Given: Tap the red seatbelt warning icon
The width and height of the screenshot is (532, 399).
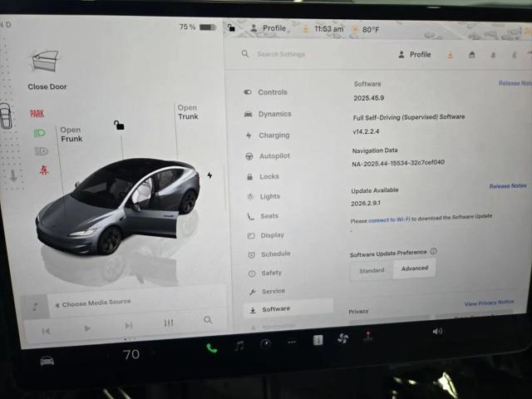Looking at the screenshot, I should tap(44, 170).
